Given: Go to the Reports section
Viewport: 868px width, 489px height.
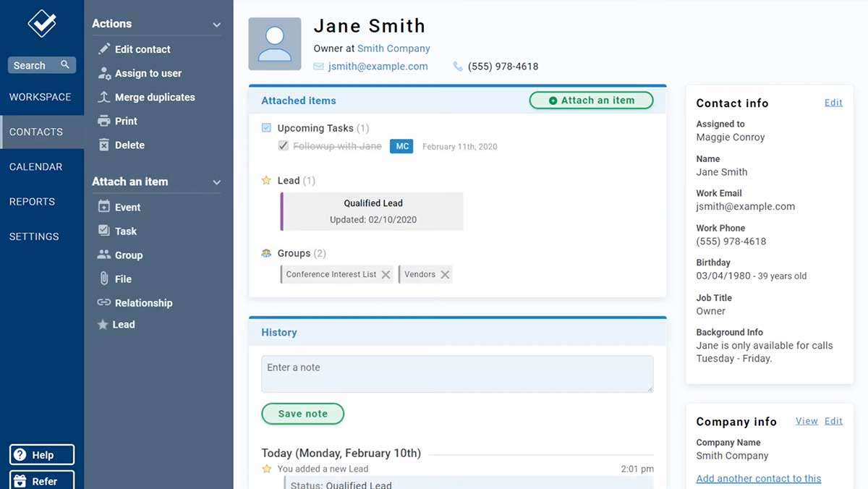Looking at the screenshot, I should pos(32,201).
